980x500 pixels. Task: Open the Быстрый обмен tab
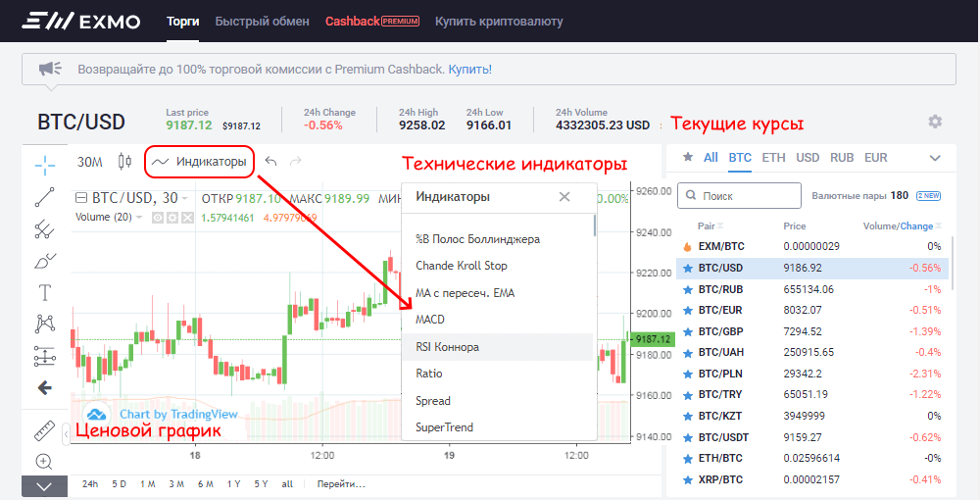pos(262,22)
